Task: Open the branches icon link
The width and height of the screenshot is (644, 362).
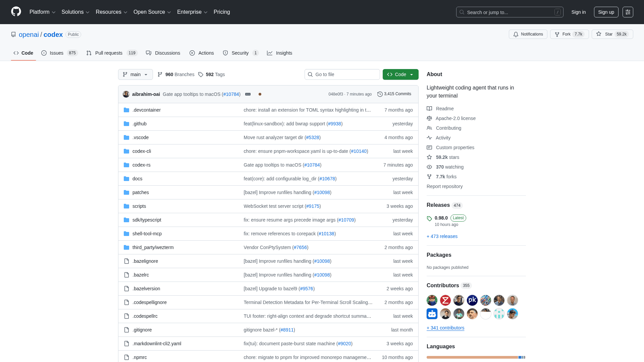Action: pos(160,74)
